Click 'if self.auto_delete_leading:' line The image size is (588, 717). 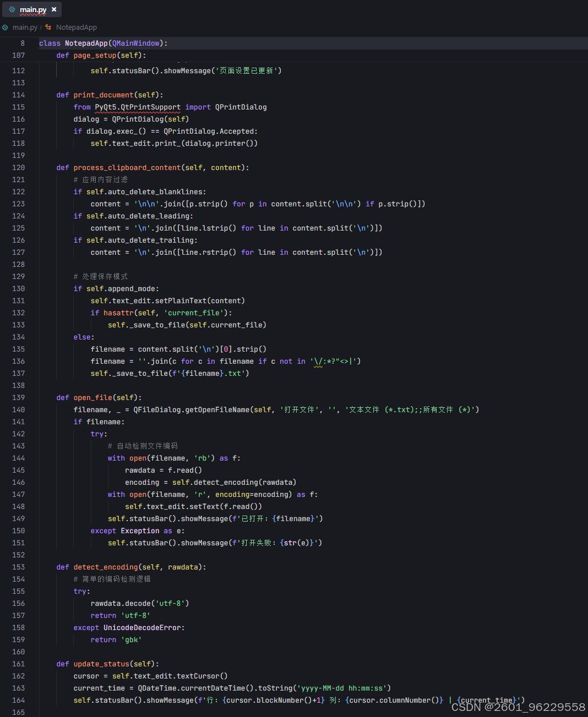coord(133,216)
